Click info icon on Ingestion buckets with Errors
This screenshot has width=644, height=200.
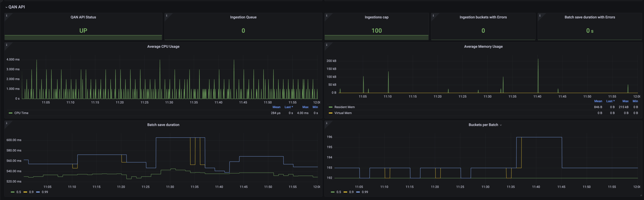click(x=433, y=16)
